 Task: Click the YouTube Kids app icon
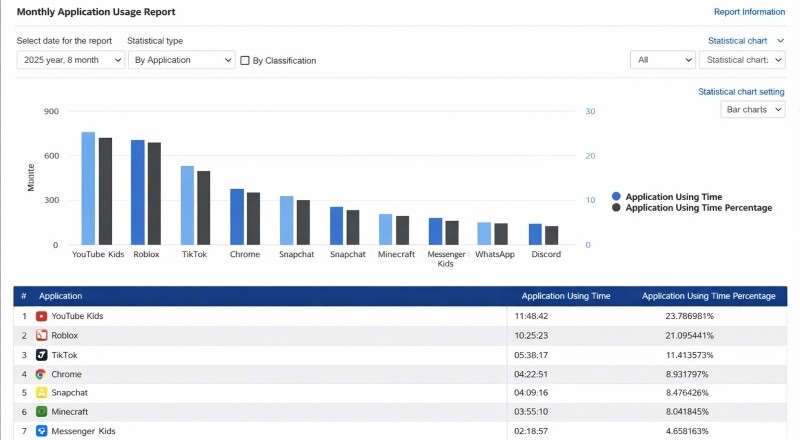click(x=41, y=316)
